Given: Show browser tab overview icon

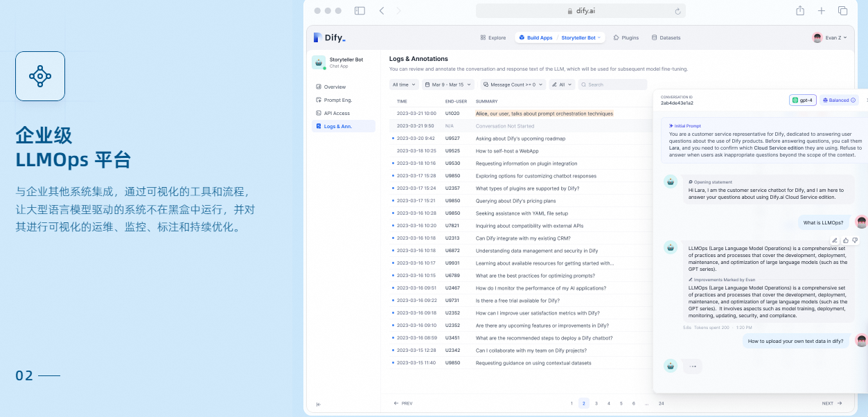Looking at the screenshot, I should point(843,10).
